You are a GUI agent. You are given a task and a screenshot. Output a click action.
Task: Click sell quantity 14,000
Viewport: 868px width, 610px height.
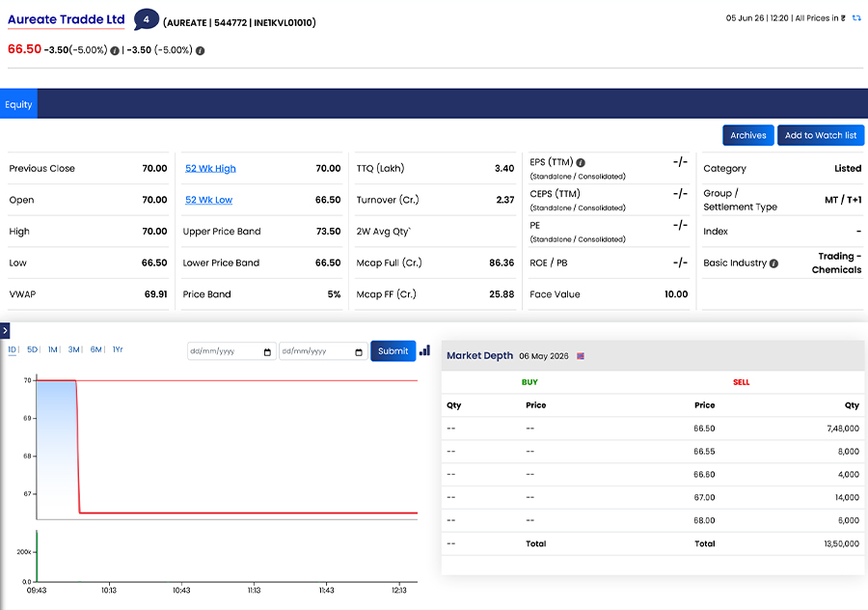click(847, 497)
